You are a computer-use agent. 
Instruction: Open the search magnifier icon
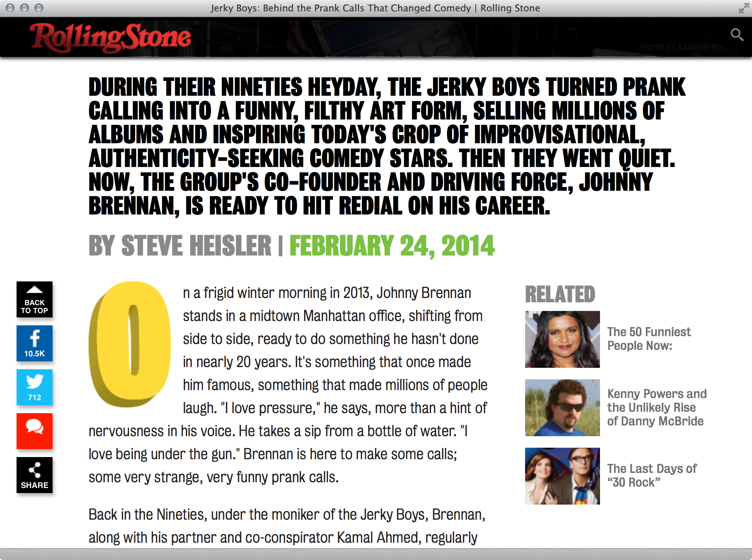(x=737, y=35)
